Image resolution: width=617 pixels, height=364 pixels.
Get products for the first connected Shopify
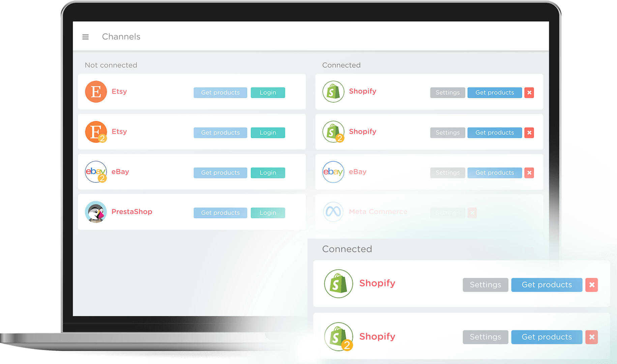tap(495, 92)
